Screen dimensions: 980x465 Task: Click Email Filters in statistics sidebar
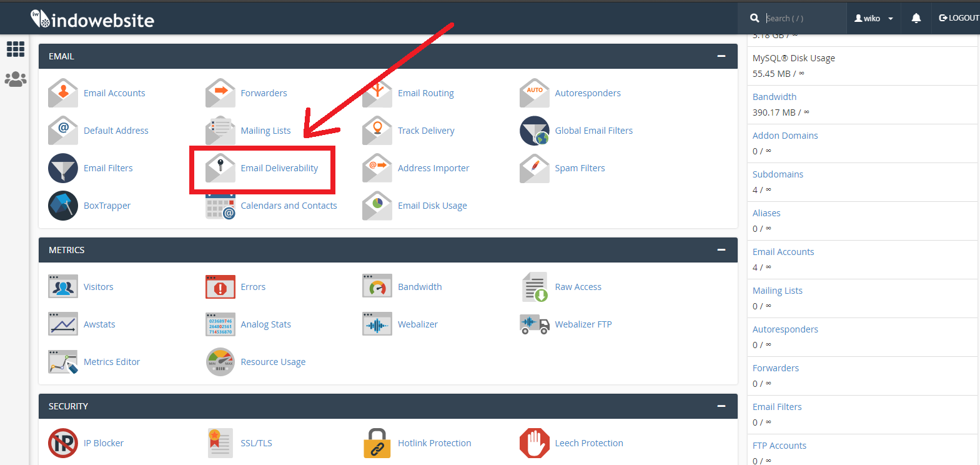(777, 407)
